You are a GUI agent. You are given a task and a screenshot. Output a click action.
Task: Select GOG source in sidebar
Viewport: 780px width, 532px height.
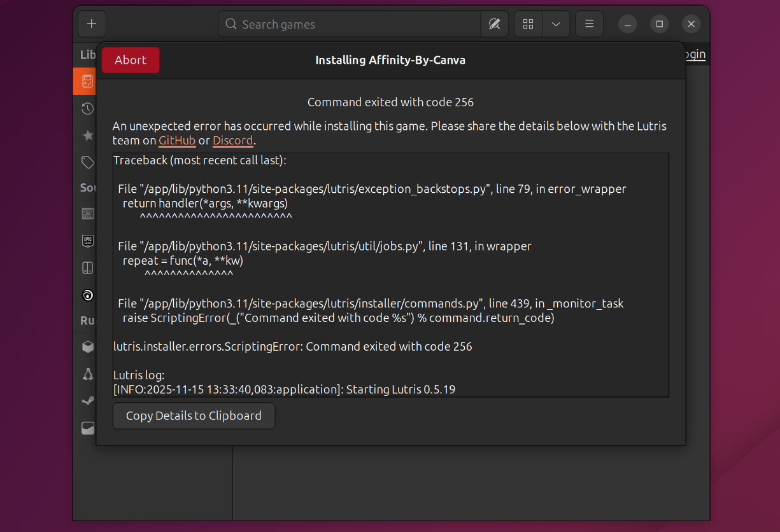tap(88, 214)
